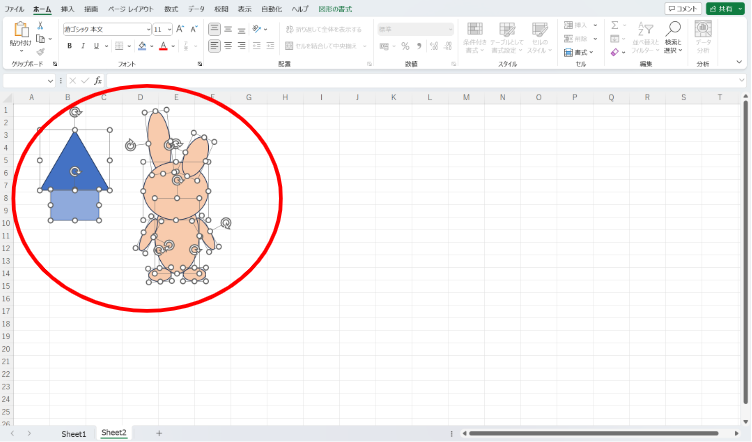This screenshot has height=442, width=752.
Task: Click the Increase Decimal icon
Action: pos(434,46)
